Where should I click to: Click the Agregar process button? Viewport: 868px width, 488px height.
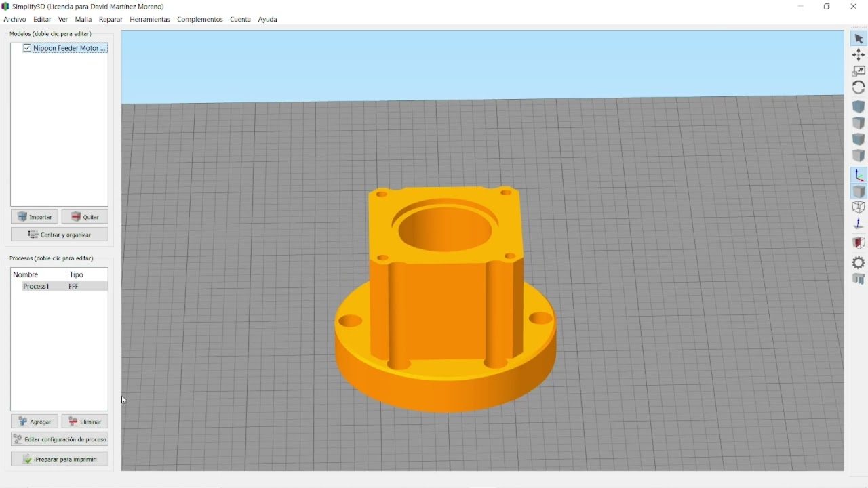tap(34, 422)
